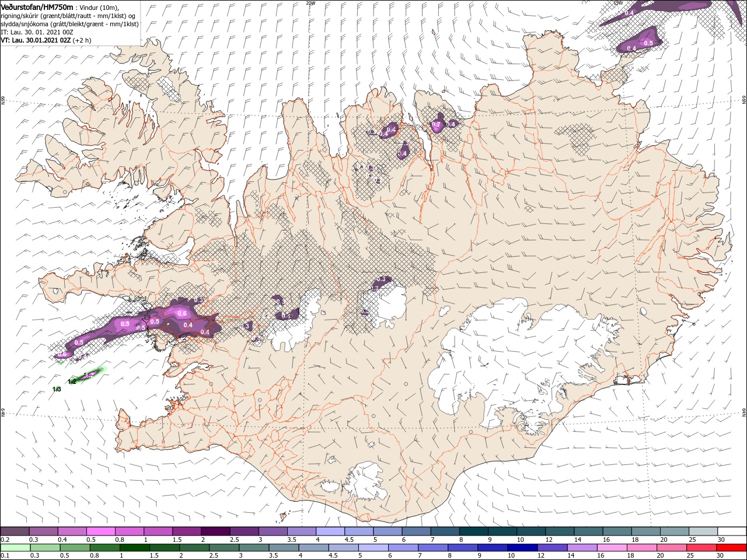Pick the bright pink upper swatch between 0.5 and 0.8
This screenshot has height=560, width=747.
pyautogui.click(x=101, y=531)
